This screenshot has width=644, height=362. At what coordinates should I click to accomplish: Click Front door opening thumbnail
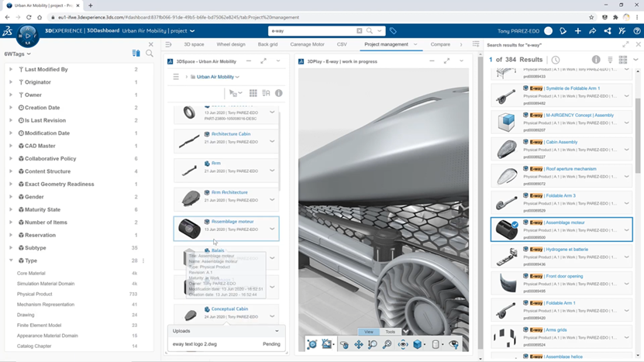click(506, 284)
